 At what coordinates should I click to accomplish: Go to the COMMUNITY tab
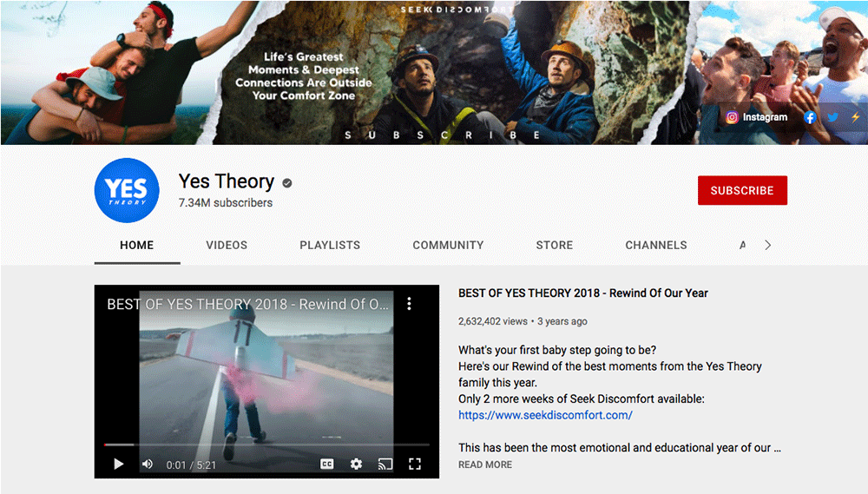coord(448,245)
